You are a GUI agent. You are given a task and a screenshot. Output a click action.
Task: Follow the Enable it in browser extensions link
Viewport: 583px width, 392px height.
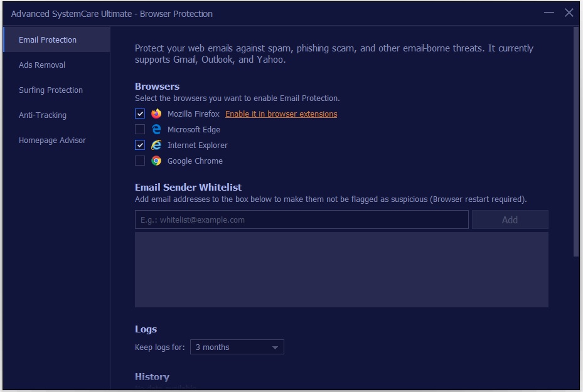[x=281, y=114]
